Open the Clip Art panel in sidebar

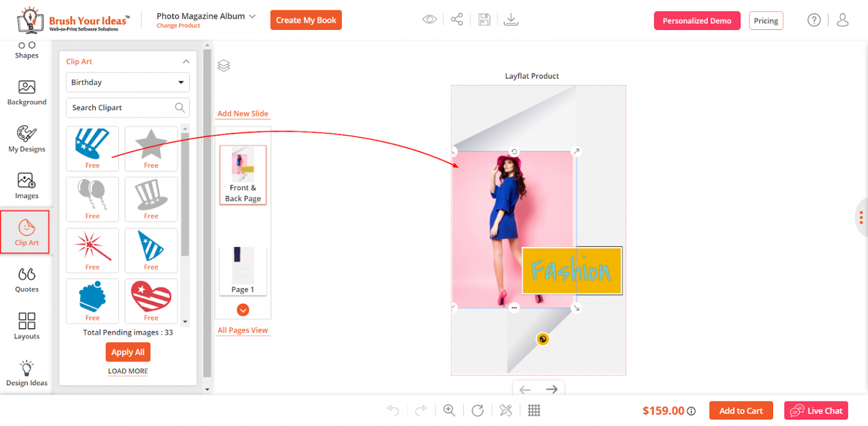25,232
